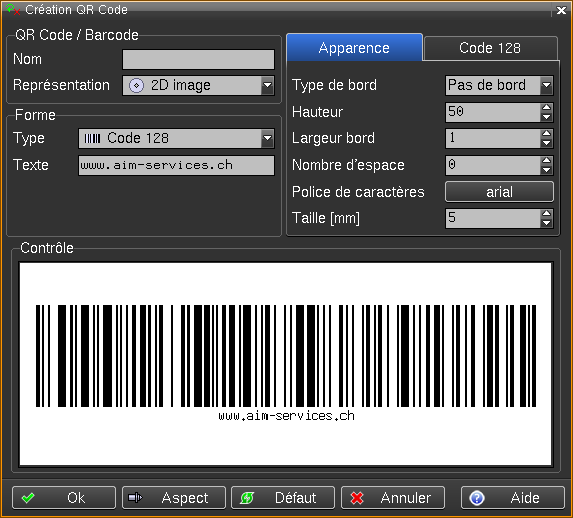Click the app icon in title bar
Image resolution: width=573 pixels, height=518 pixels.
pyautogui.click(x=13, y=10)
